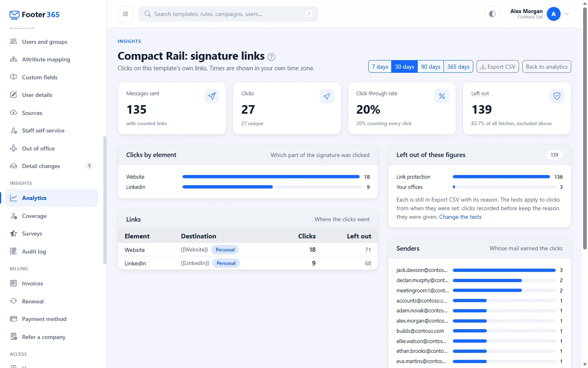Click the Surveys star icon
588x368 pixels.
(13, 233)
